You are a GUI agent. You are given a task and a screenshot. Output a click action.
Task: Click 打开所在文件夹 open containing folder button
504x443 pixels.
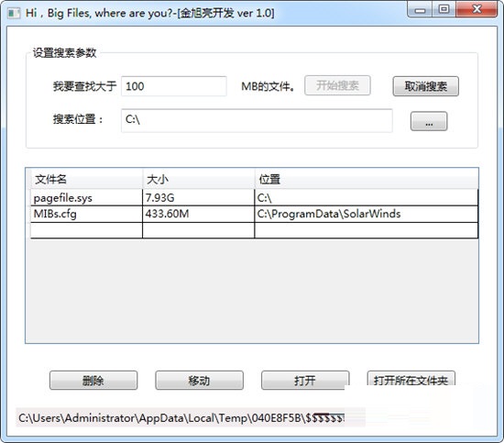click(411, 380)
